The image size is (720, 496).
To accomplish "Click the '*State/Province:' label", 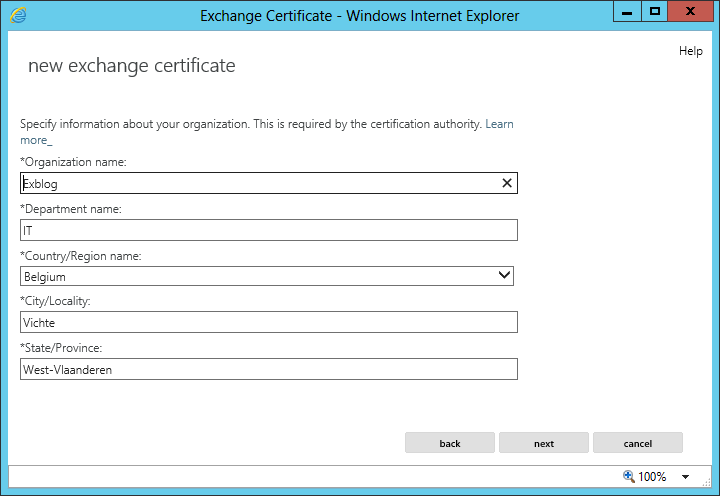I will pyautogui.click(x=61, y=348).
